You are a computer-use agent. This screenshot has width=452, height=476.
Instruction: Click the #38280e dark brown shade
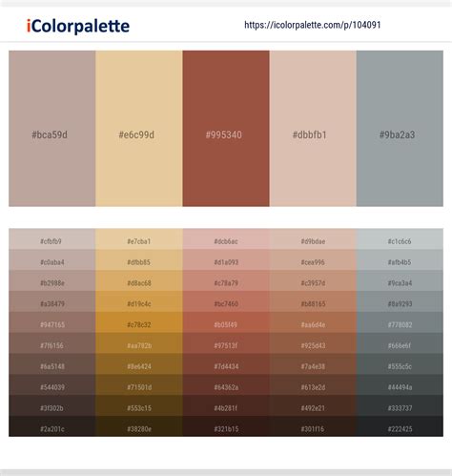coord(139,426)
